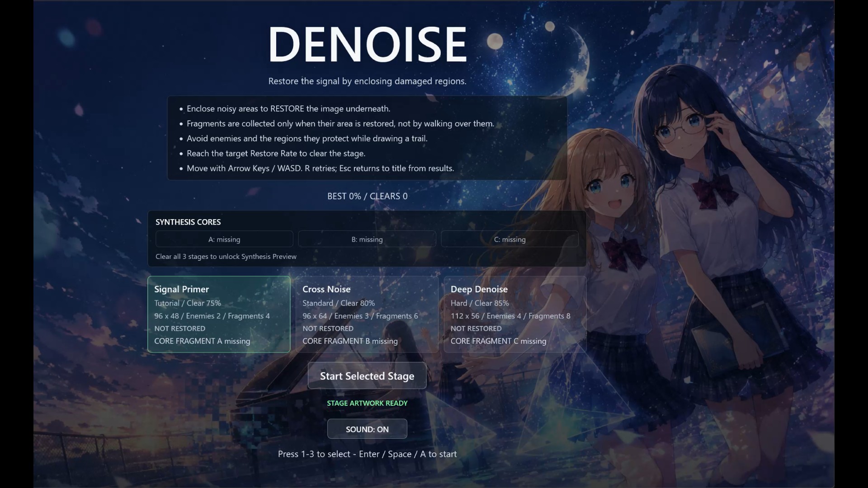Click the 'Avoid enemies and the regions' instruction
Screen dimensions: 868x488
pos(307,138)
